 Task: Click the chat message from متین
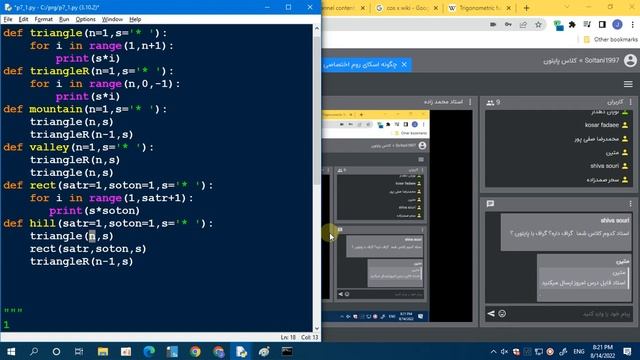[584, 278]
